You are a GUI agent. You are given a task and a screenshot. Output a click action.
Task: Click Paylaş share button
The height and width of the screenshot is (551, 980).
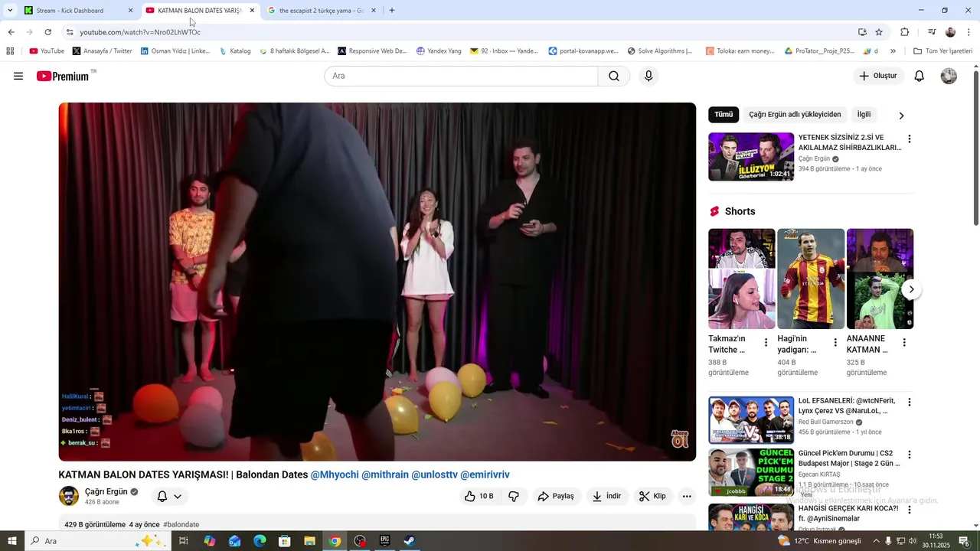pyautogui.click(x=556, y=496)
